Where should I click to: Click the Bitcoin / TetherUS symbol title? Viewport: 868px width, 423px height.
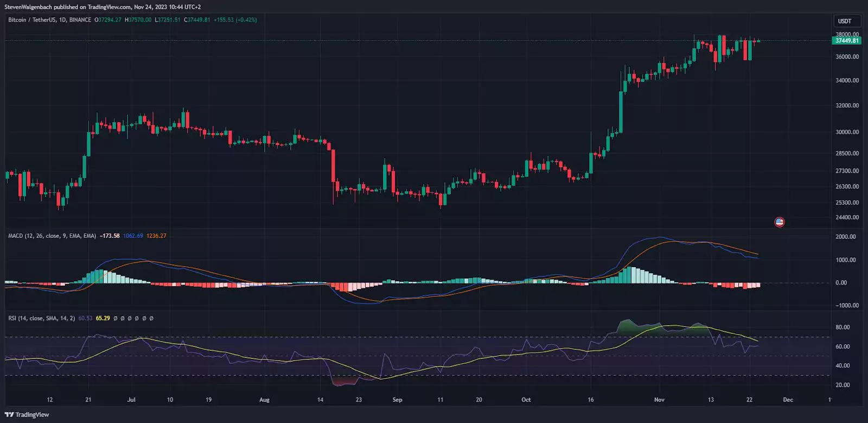coord(32,20)
